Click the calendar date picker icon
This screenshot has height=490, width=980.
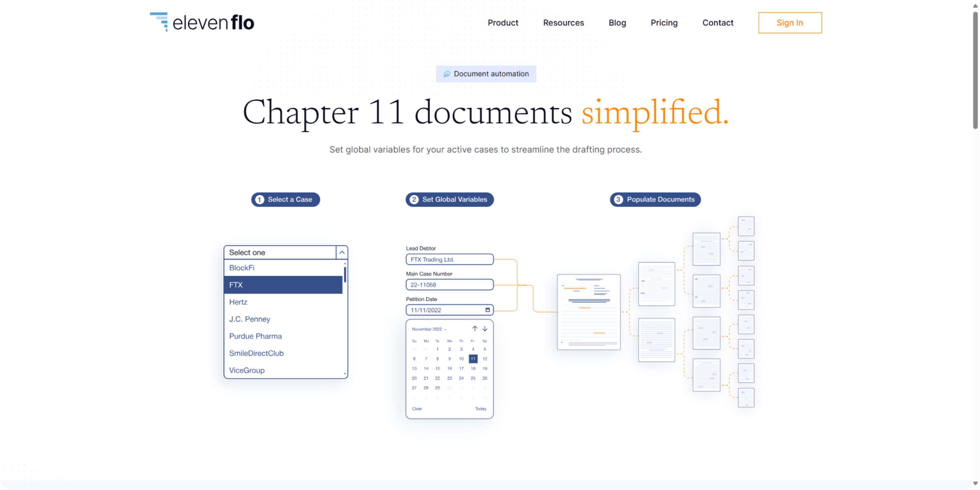pyautogui.click(x=487, y=310)
